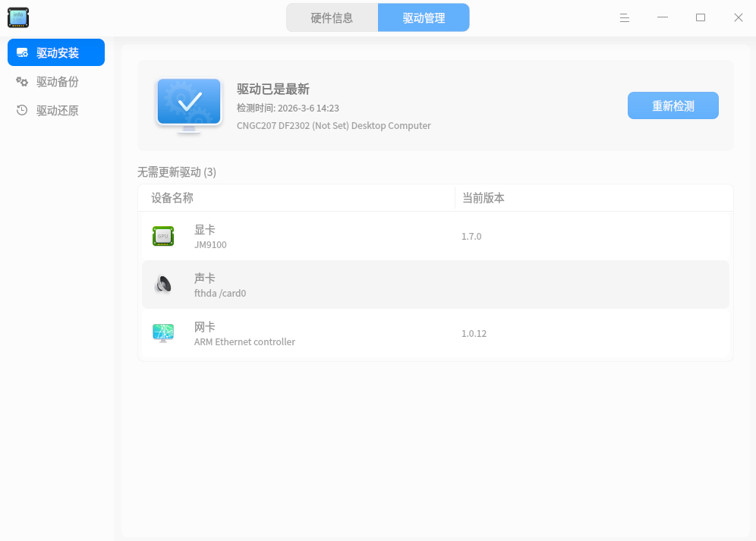Select the 驱动管理 tab
This screenshot has height=541, width=756.
424,18
